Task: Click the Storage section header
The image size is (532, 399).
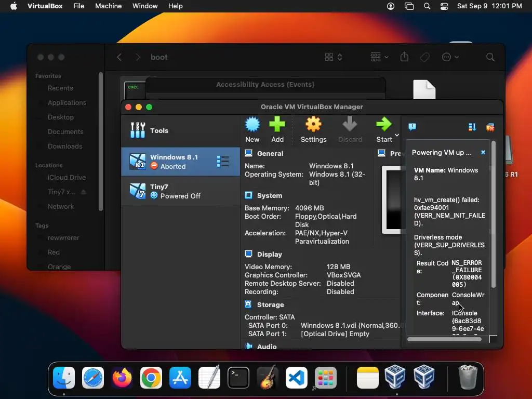Action: point(270,304)
